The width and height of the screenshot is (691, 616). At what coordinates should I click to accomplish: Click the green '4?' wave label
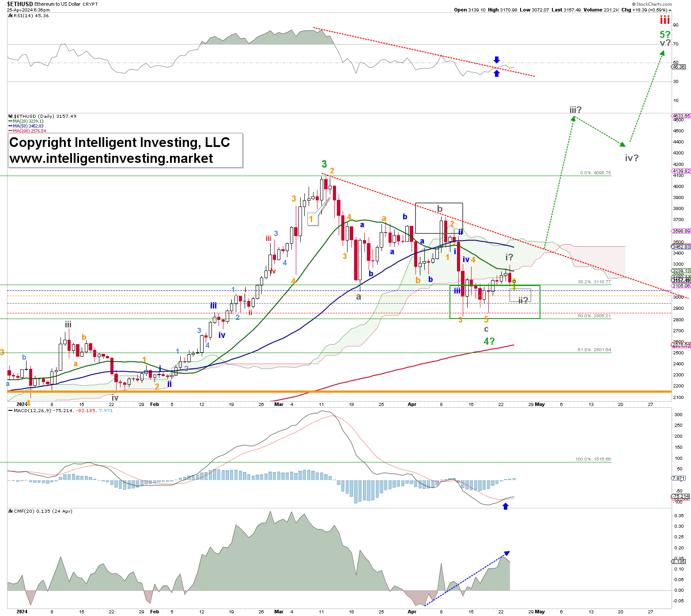click(489, 341)
